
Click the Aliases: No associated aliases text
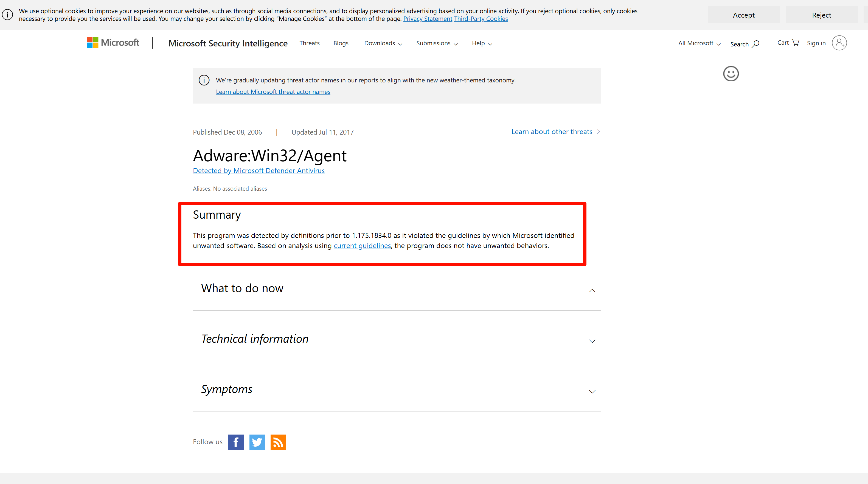tap(230, 188)
